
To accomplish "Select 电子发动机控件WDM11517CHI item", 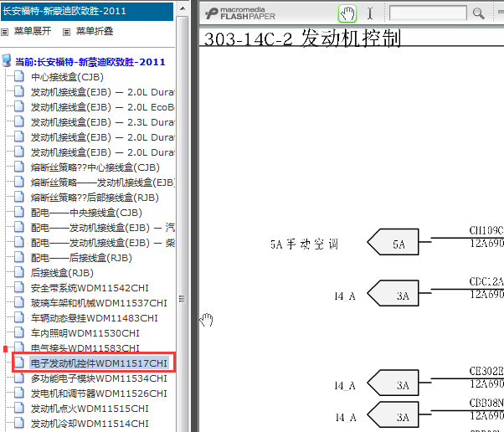I will click(x=99, y=363).
